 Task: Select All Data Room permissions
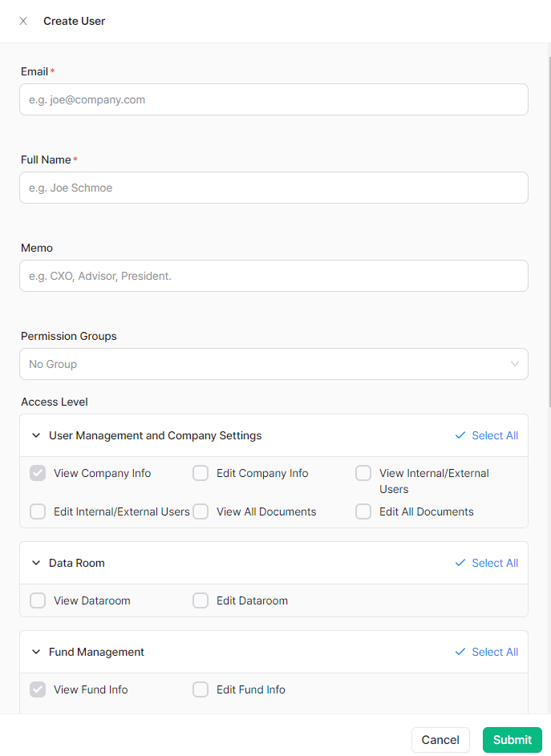[486, 563]
